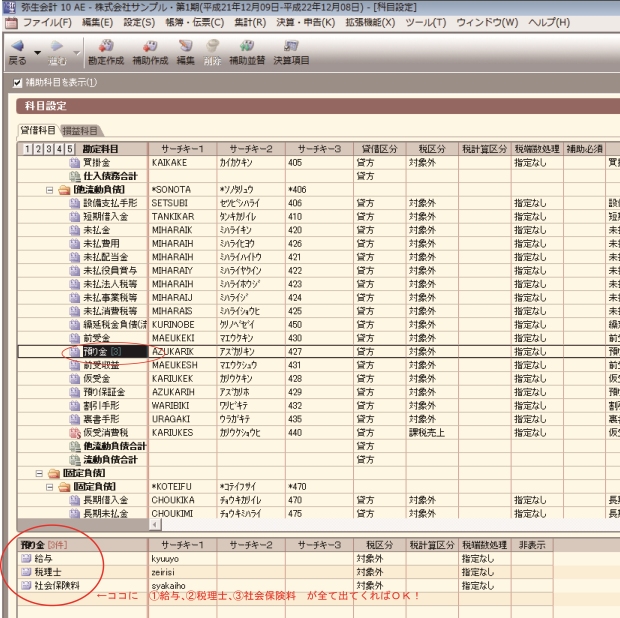Click the 短期借入金 account icon
The height and width of the screenshot is (618, 620).
(x=74, y=217)
